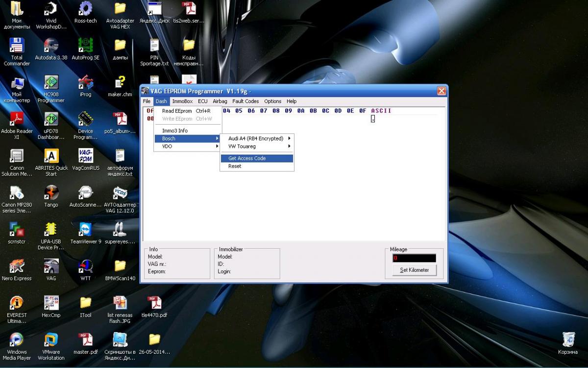Open the Fault Codes menu
The image size is (588, 368).
click(245, 101)
